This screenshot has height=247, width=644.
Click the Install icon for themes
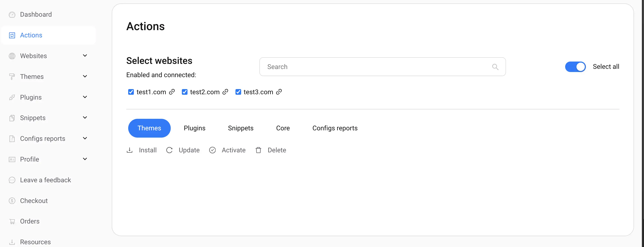[129, 150]
